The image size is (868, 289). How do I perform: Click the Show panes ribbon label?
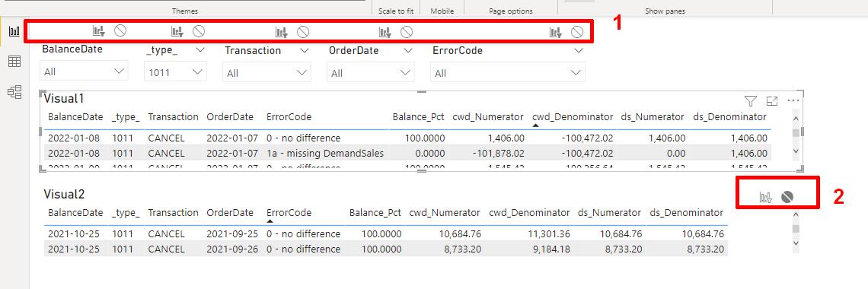665,11
